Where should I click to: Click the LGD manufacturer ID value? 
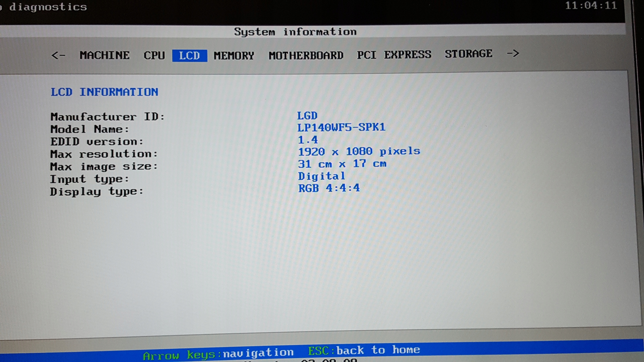[307, 116]
